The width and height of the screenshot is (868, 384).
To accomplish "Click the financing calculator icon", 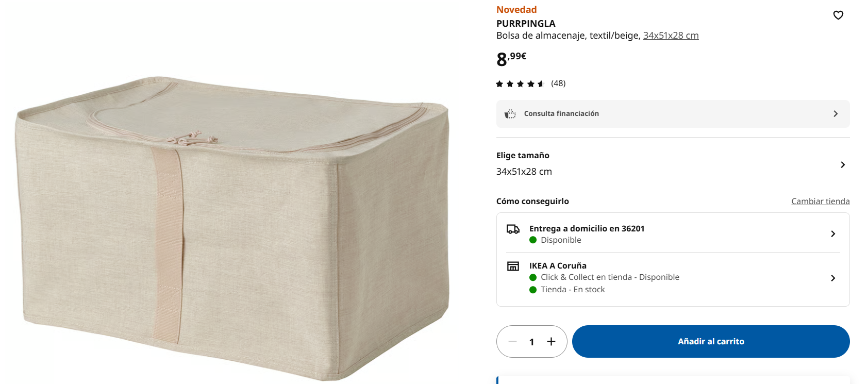I will coord(510,114).
